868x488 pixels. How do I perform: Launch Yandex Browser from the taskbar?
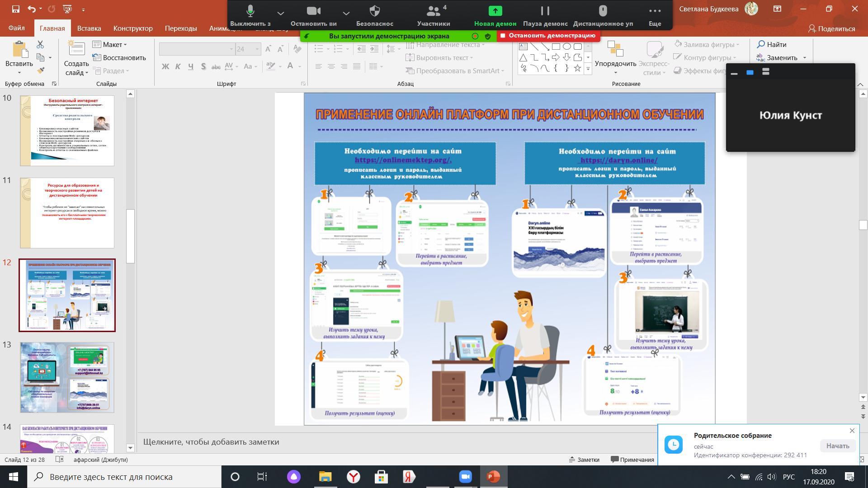(x=353, y=477)
